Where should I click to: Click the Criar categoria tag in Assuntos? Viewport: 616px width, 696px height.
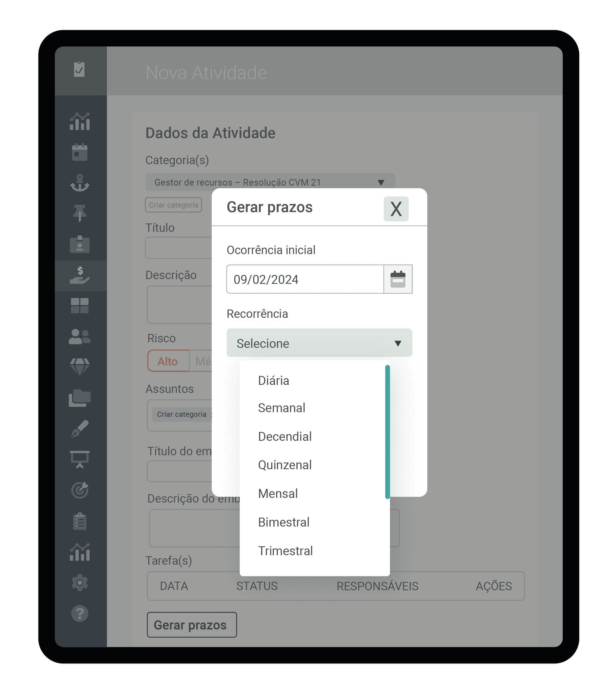181,414
